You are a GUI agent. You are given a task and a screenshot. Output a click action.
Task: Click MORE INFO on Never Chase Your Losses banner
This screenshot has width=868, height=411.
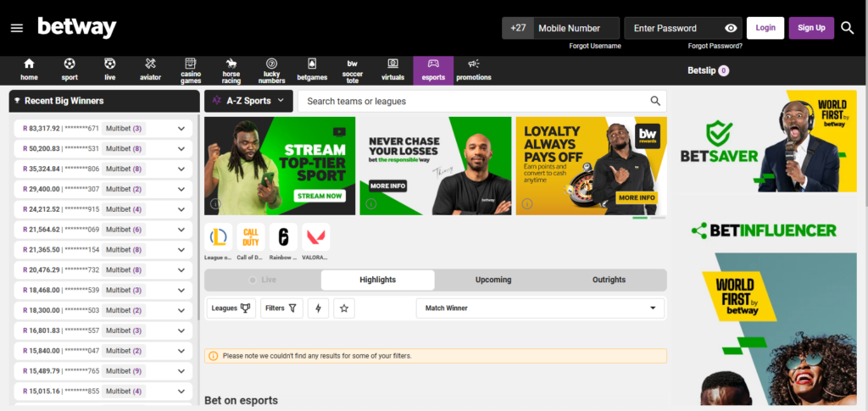(387, 186)
